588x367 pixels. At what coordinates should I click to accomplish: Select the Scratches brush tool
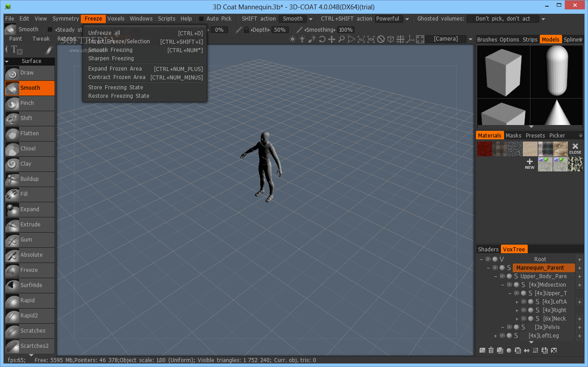coord(30,331)
